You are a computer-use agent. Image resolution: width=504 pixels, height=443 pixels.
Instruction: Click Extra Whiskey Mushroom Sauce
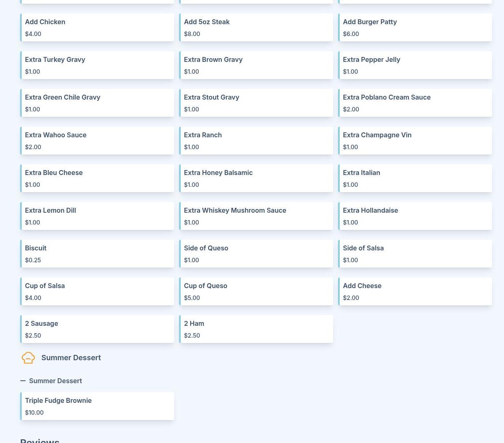coord(256,216)
